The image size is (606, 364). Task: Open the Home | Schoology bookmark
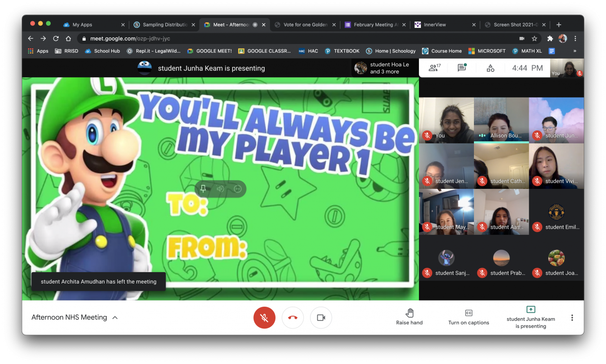(x=391, y=51)
